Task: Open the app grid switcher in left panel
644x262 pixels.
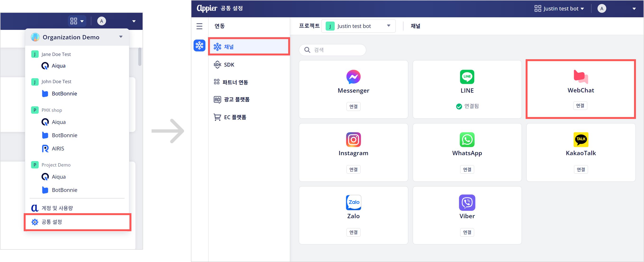Action: 77,21
